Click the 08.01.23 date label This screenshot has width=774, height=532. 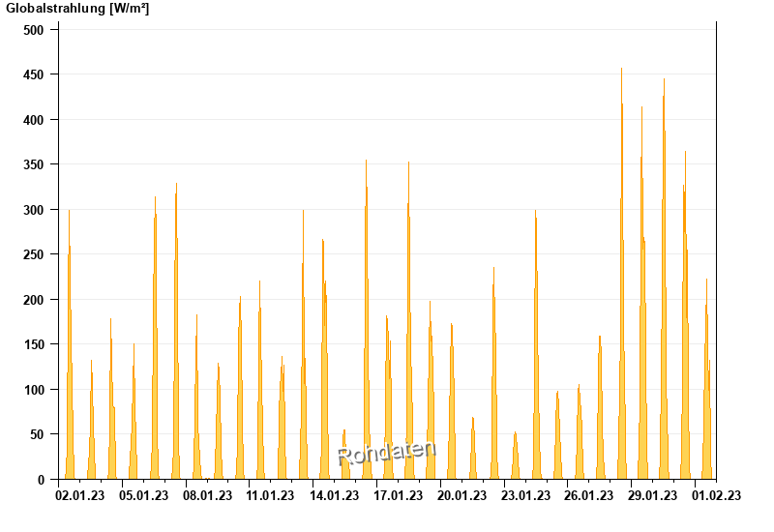coord(207,495)
